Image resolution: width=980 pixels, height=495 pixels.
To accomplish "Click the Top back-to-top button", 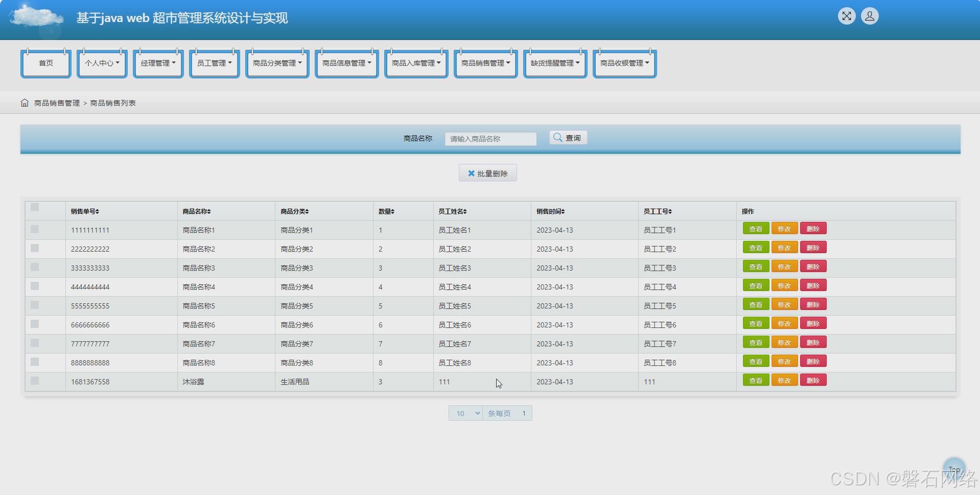I will point(954,468).
